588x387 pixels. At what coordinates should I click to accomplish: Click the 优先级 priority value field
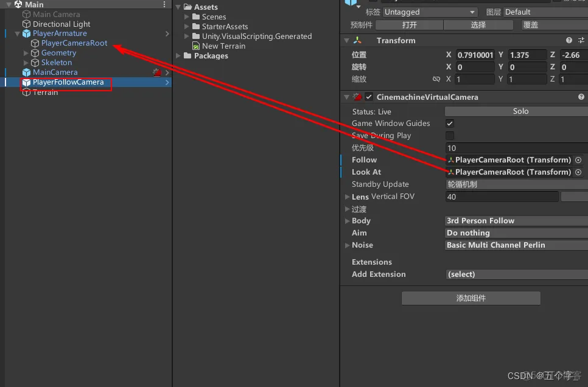(516, 148)
